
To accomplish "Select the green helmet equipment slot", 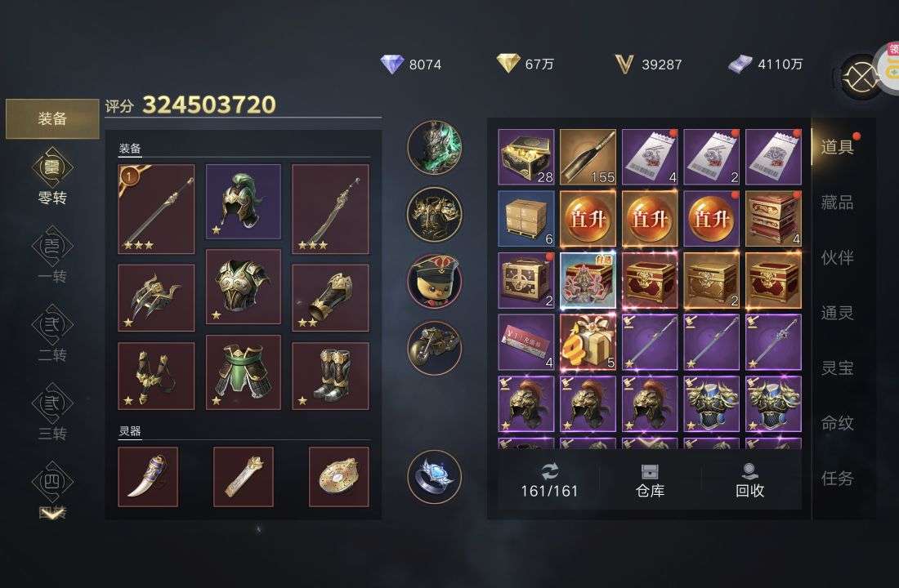I will click(243, 202).
